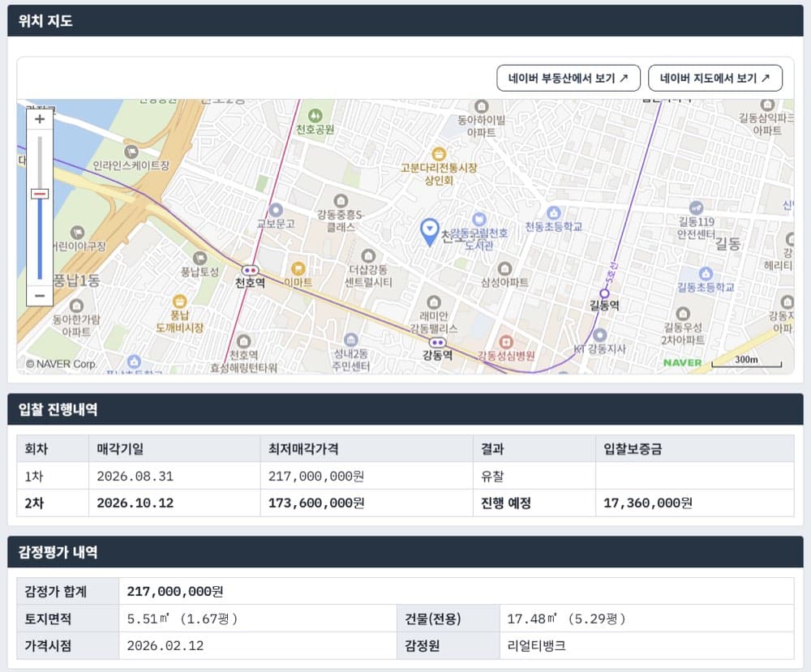Click the 유찰 result cell

[x=534, y=476]
